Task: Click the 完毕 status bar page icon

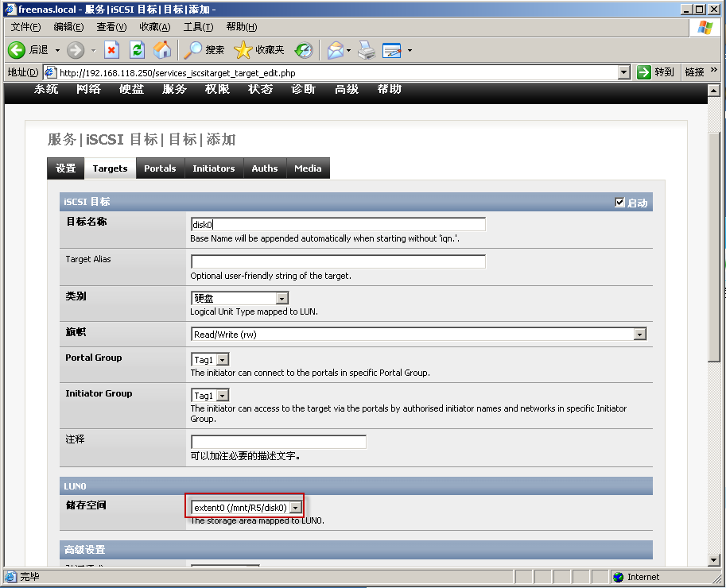Action: (x=10, y=577)
